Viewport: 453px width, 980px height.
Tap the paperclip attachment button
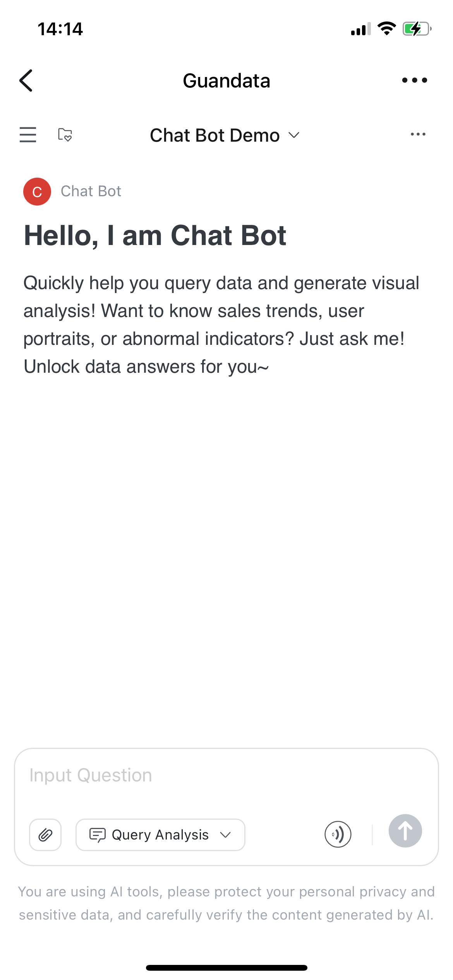(x=45, y=835)
